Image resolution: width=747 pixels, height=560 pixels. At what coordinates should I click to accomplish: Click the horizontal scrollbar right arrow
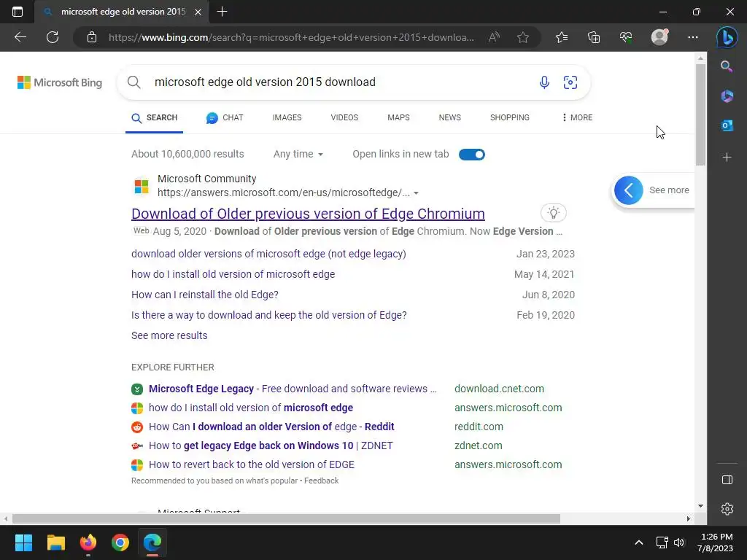coord(689,518)
